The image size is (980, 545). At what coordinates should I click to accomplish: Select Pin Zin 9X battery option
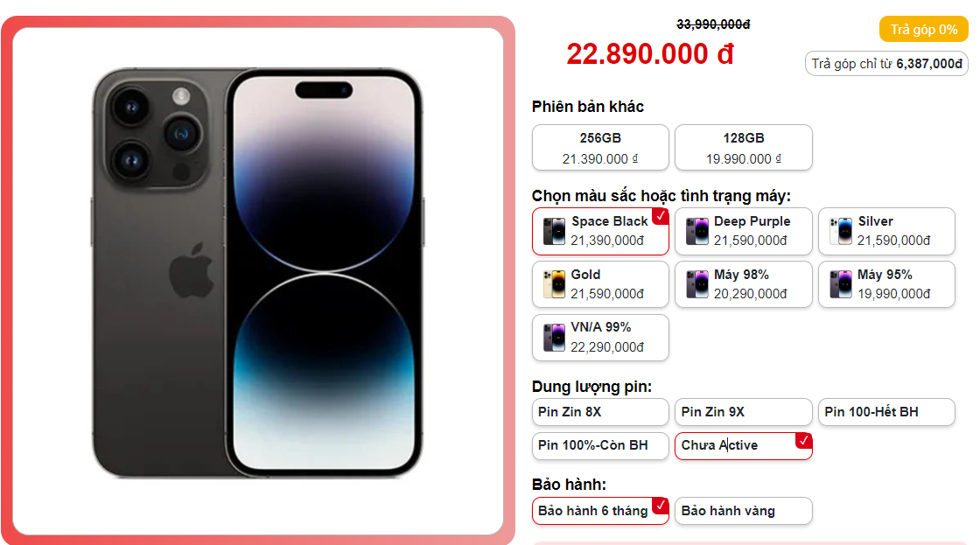[743, 412]
